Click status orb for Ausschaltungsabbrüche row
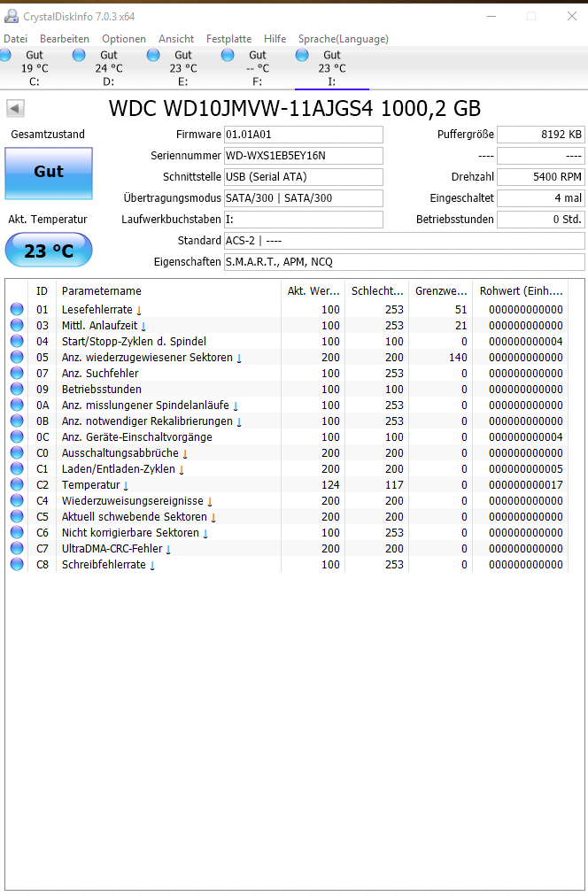The height and width of the screenshot is (896, 588). 17,452
